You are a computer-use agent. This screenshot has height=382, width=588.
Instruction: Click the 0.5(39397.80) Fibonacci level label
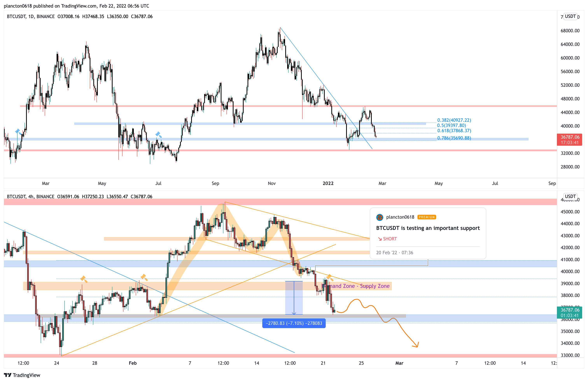coord(451,125)
